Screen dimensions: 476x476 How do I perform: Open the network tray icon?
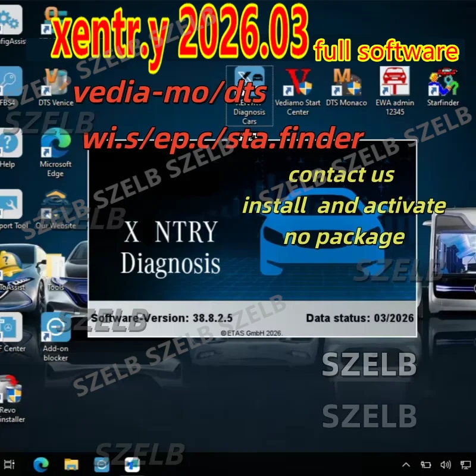coord(465,465)
